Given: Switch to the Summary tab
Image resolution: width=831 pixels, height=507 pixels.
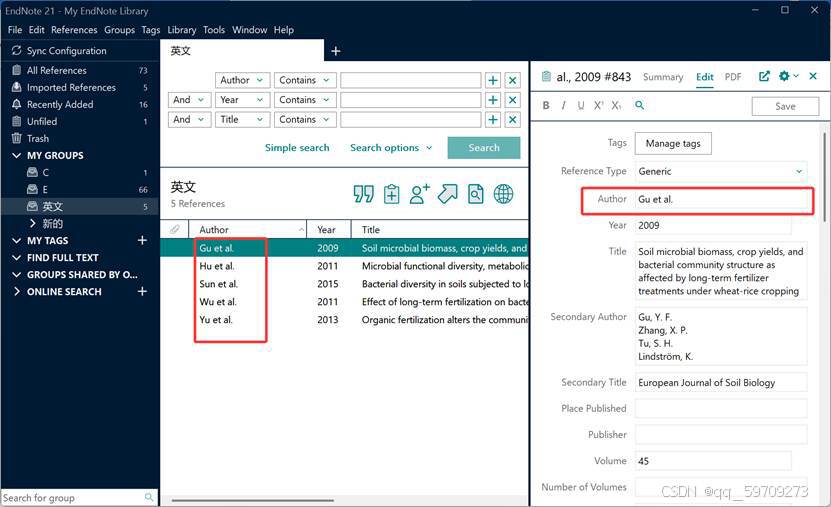Looking at the screenshot, I should [x=663, y=77].
